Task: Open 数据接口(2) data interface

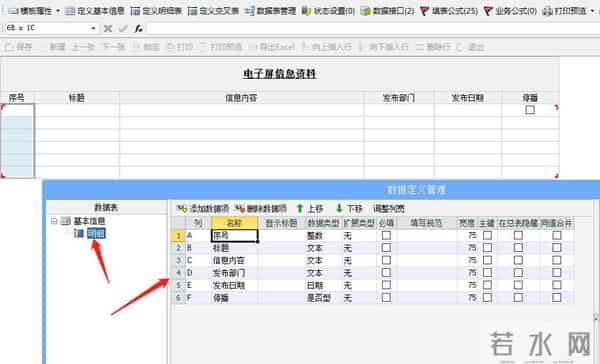Action: 387,11
